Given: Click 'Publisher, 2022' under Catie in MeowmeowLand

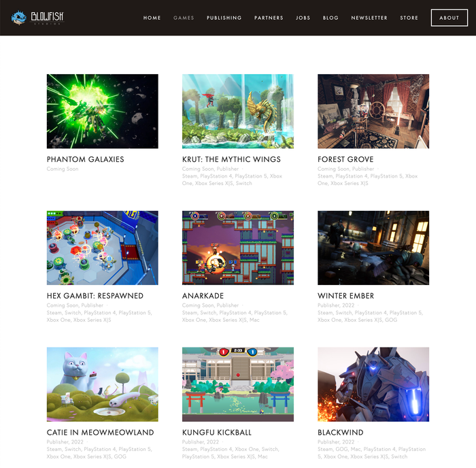Looking at the screenshot, I should click(65, 442).
